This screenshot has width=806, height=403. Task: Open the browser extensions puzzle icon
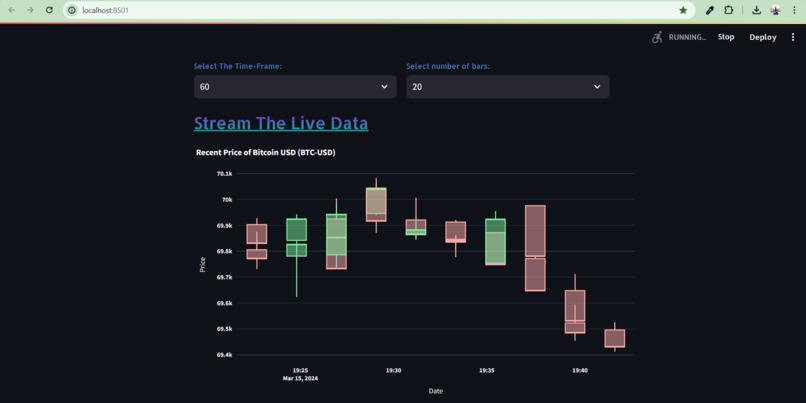point(728,10)
